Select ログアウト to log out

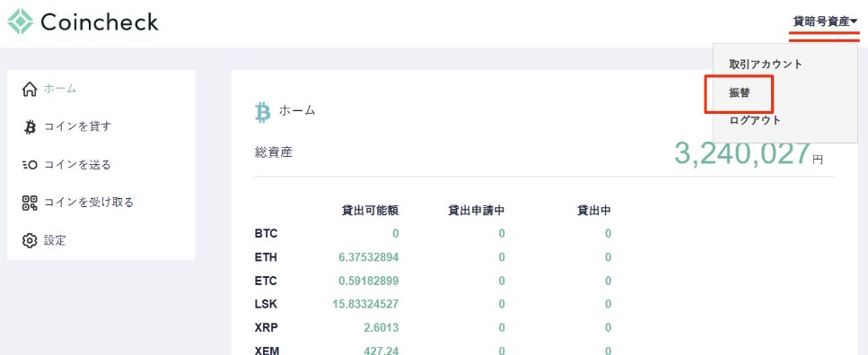point(755,120)
